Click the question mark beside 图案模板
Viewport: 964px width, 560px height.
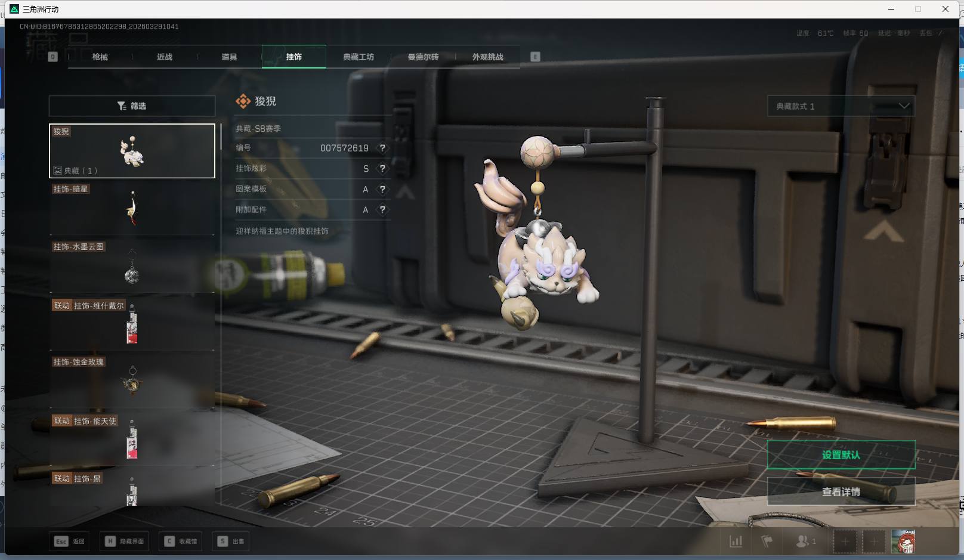click(382, 189)
